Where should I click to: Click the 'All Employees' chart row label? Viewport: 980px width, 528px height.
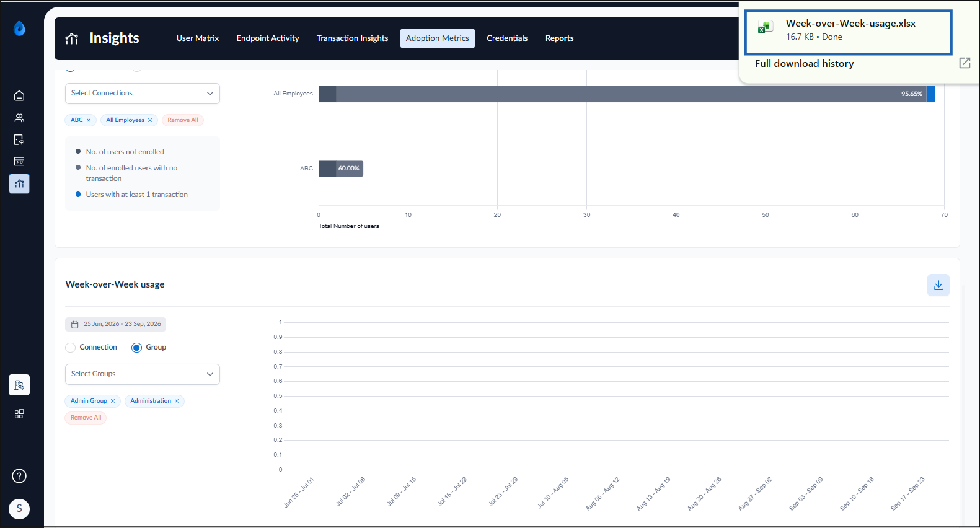[x=293, y=94]
